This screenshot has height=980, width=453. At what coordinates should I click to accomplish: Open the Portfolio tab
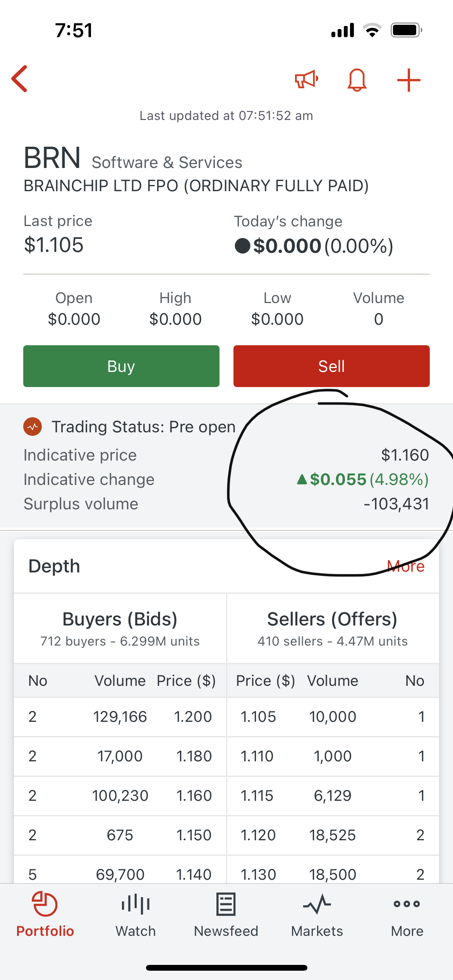45,914
